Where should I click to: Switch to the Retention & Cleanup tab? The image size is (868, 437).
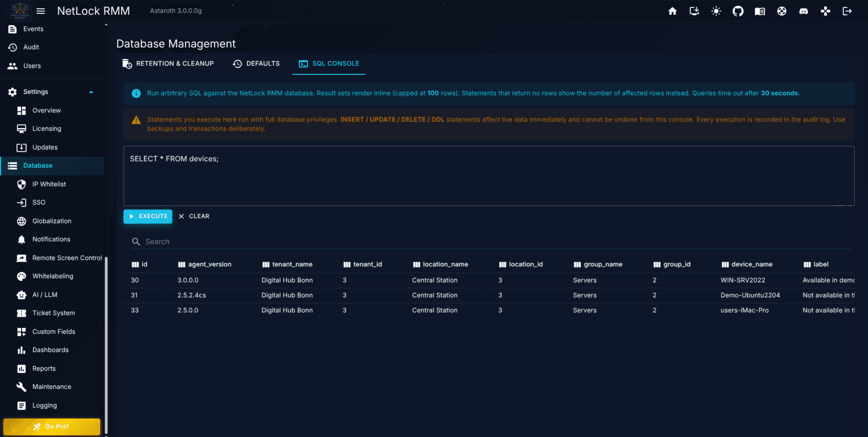168,64
